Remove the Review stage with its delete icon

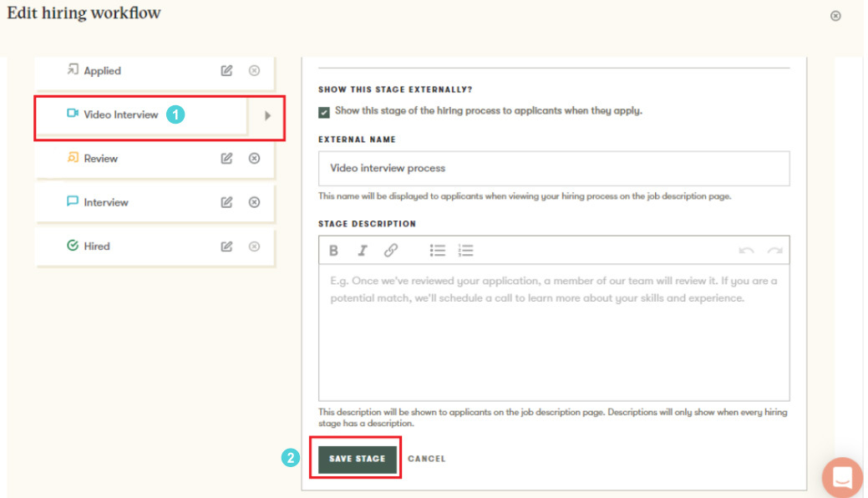pyautogui.click(x=255, y=159)
